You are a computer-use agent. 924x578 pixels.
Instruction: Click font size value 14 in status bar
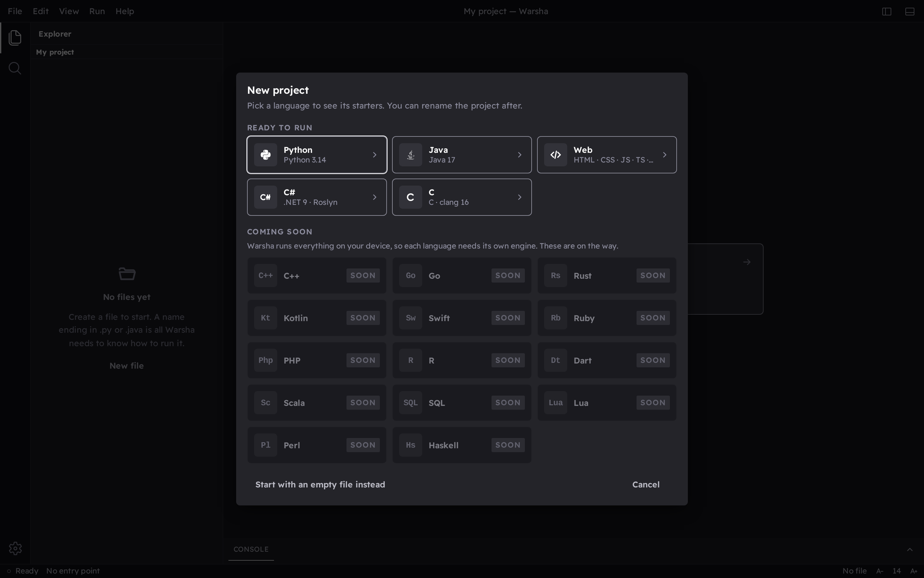pyautogui.click(x=896, y=571)
